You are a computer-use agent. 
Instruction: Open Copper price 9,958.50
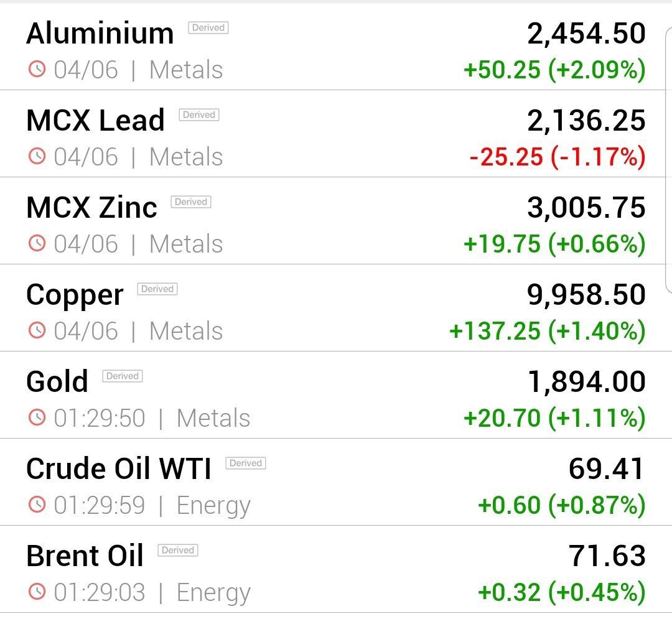(586, 295)
